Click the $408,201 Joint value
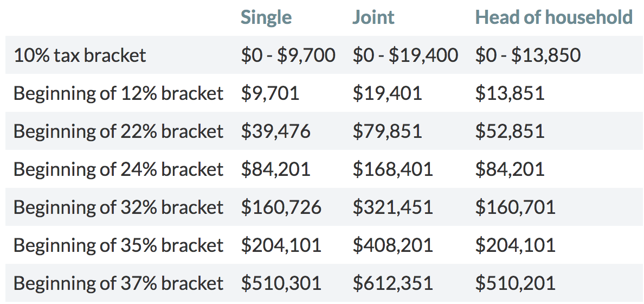Viewport: 644px width, 304px height. [x=392, y=245]
